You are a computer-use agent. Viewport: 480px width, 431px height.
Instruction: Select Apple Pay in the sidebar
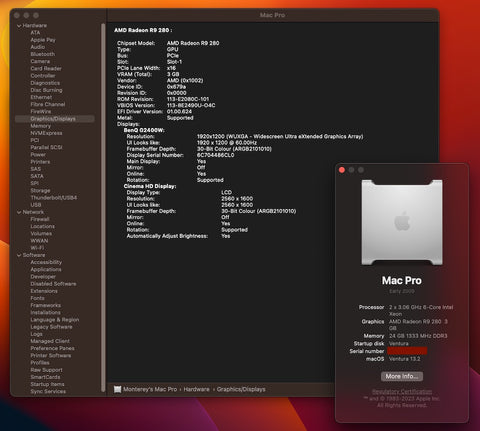coord(43,40)
